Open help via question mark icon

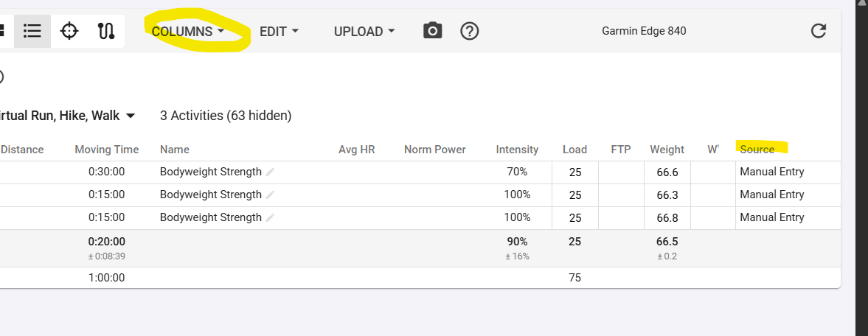(470, 31)
